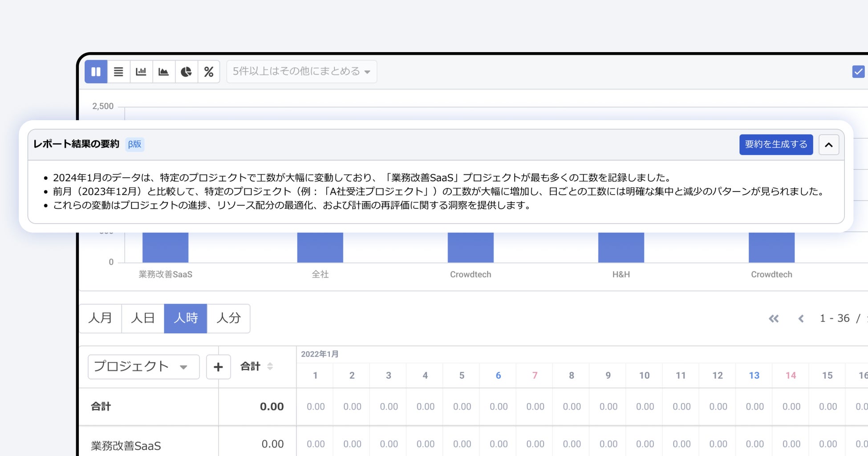Click the day 14 column header
Screen dimensions: 868x456
coord(791,375)
